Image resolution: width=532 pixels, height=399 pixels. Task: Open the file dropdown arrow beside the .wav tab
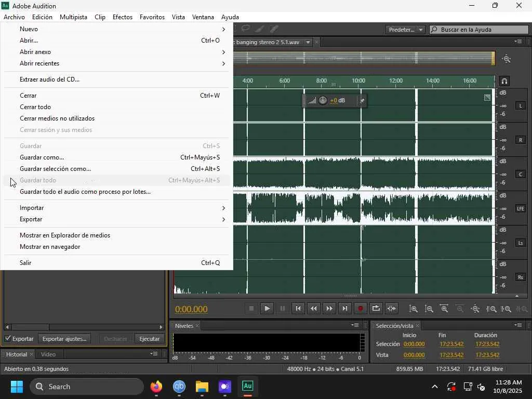click(x=308, y=42)
